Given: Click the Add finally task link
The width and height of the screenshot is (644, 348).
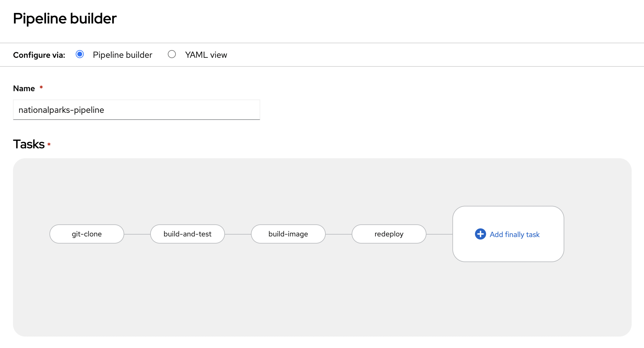Looking at the screenshot, I should [515, 235].
